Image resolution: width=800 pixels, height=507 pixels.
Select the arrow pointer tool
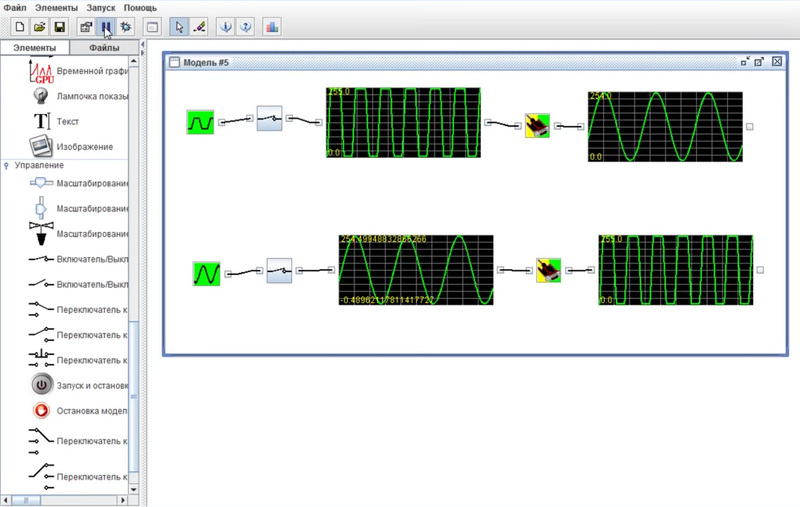pos(179,27)
